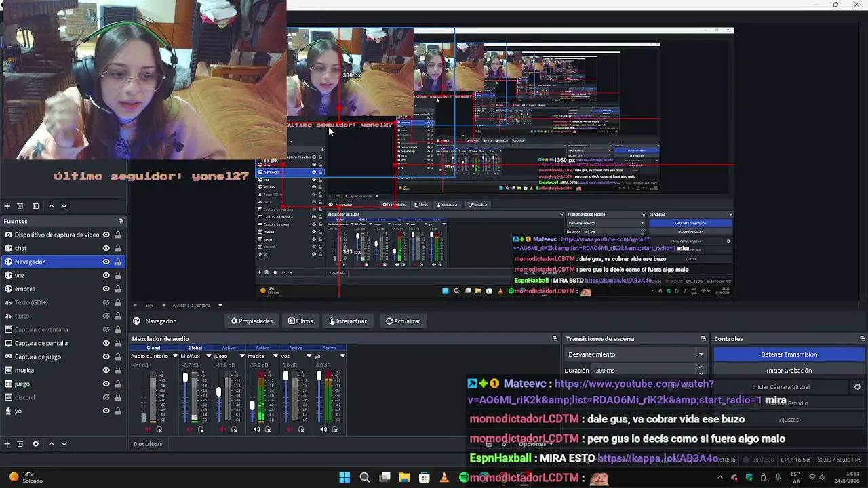Show the Captura de ventana source
The height and width of the screenshot is (488, 868).
pyautogui.click(x=106, y=329)
